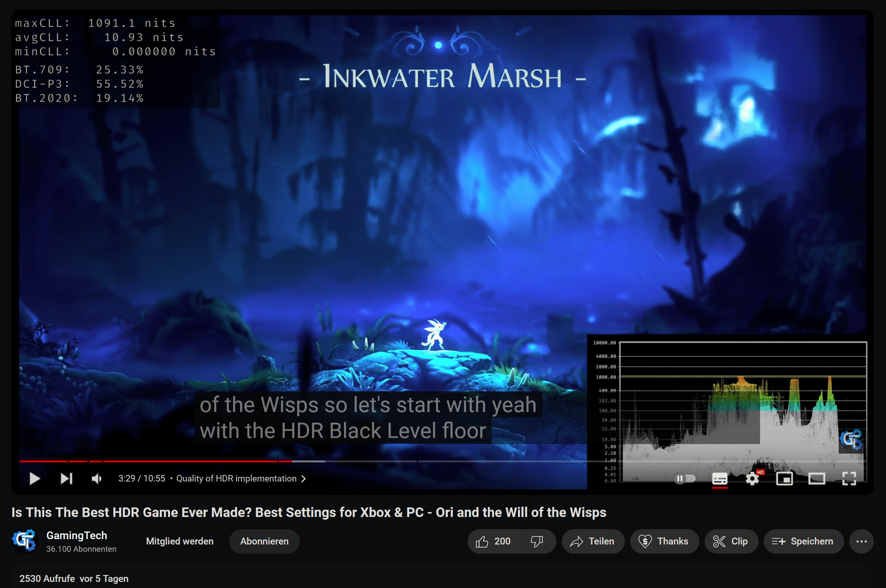The image size is (886, 588).
Task: Share the video via Teilen
Action: click(592, 541)
